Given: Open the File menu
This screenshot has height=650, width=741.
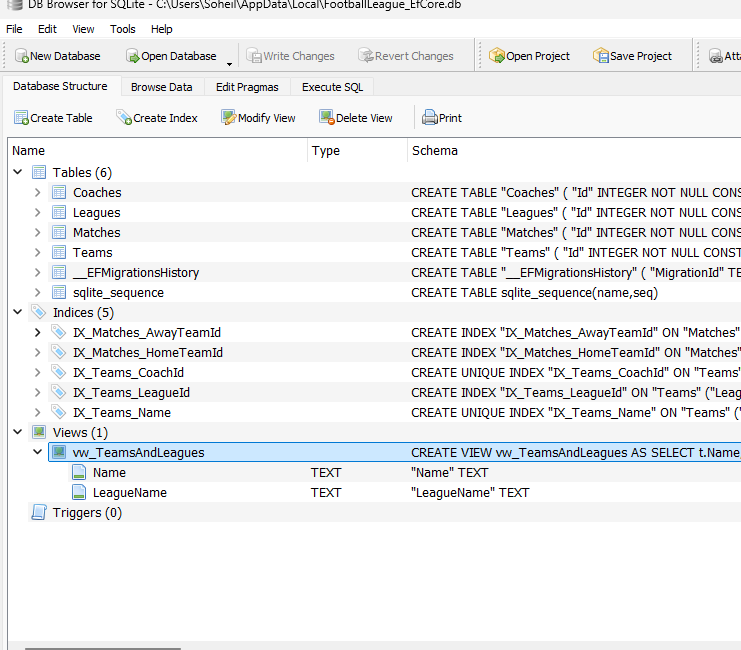Looking at the screenshot, I should [14, 29].
